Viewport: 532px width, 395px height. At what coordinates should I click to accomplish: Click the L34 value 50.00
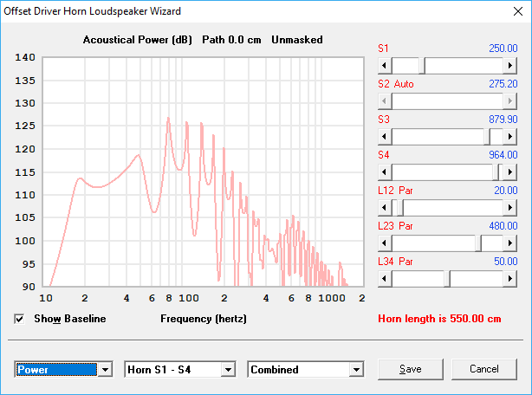505,262
